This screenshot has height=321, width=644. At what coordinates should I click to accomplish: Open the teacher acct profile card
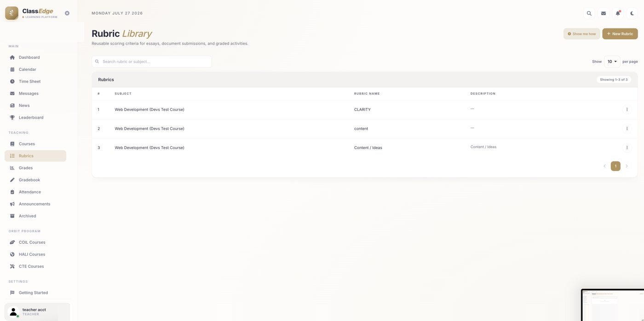tap(37, 312)
